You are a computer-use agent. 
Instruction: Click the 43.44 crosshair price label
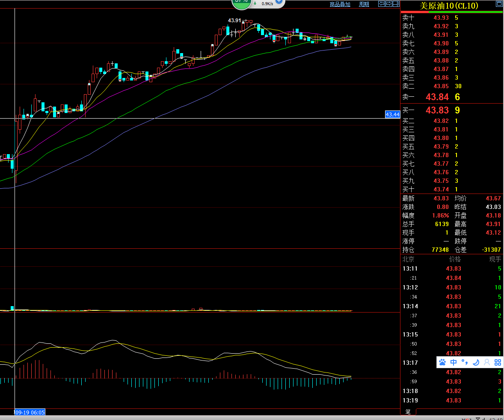392,114
